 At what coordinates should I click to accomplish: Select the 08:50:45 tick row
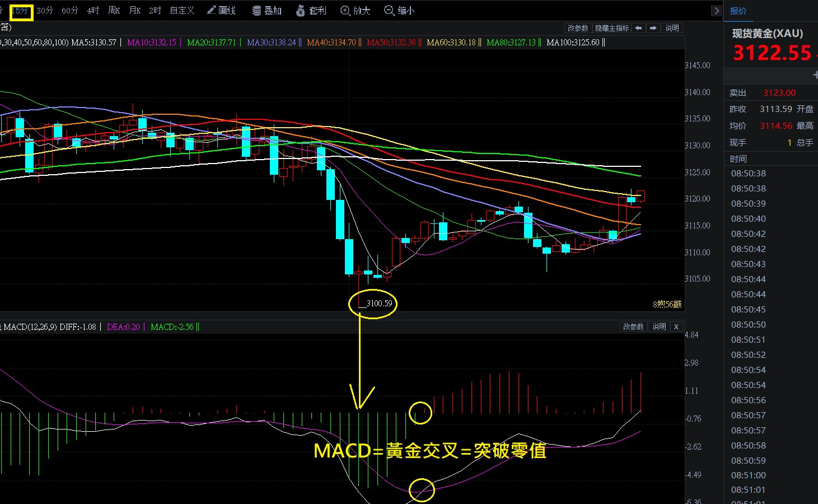coord(749,310)
